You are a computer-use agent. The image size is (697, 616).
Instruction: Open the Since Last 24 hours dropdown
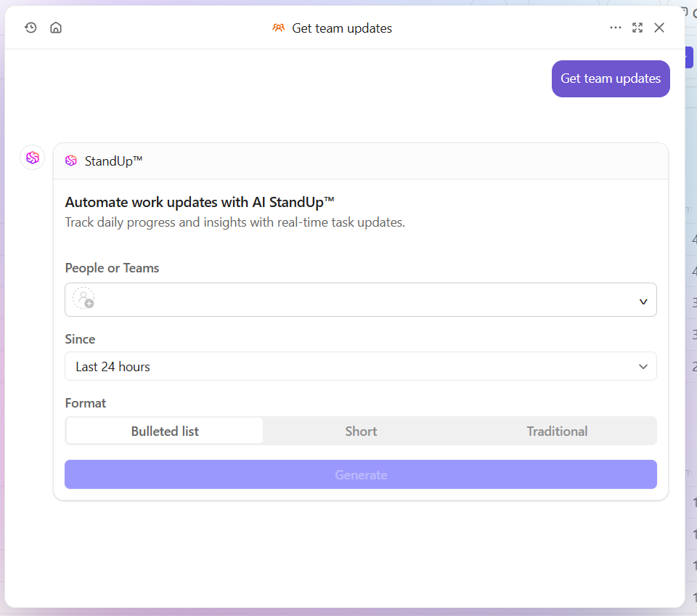(x=361, y=367)
